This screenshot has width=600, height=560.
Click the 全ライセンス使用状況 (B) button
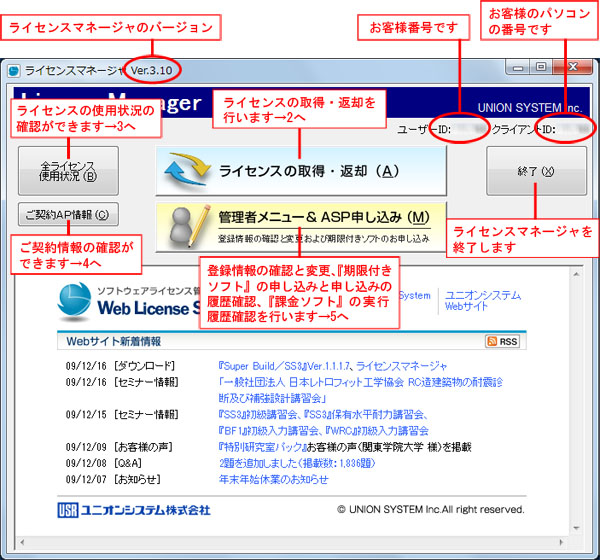point(68,171)
